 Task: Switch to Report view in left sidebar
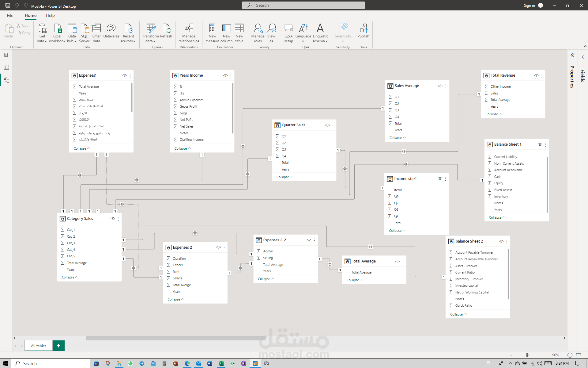click(x=6, y=55)
